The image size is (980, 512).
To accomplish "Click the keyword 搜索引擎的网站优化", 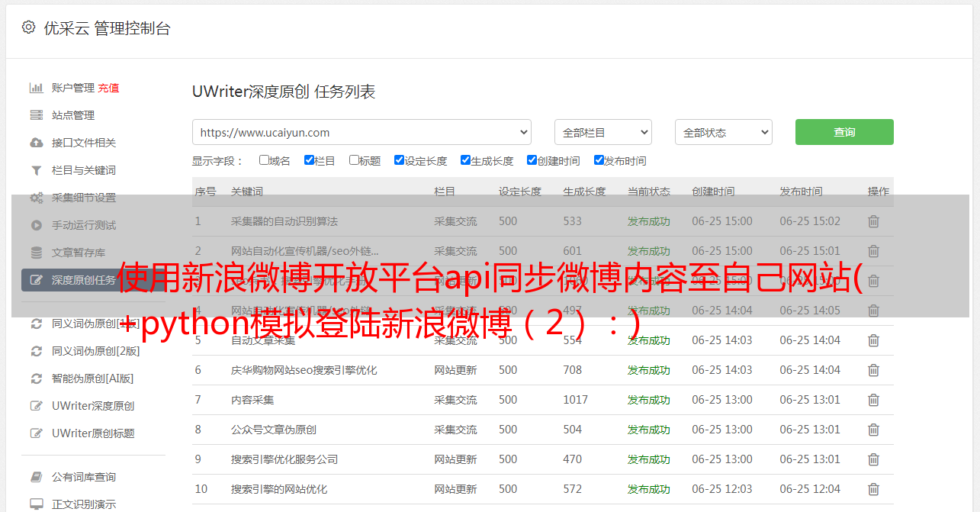I will click(x=279, y=489).
